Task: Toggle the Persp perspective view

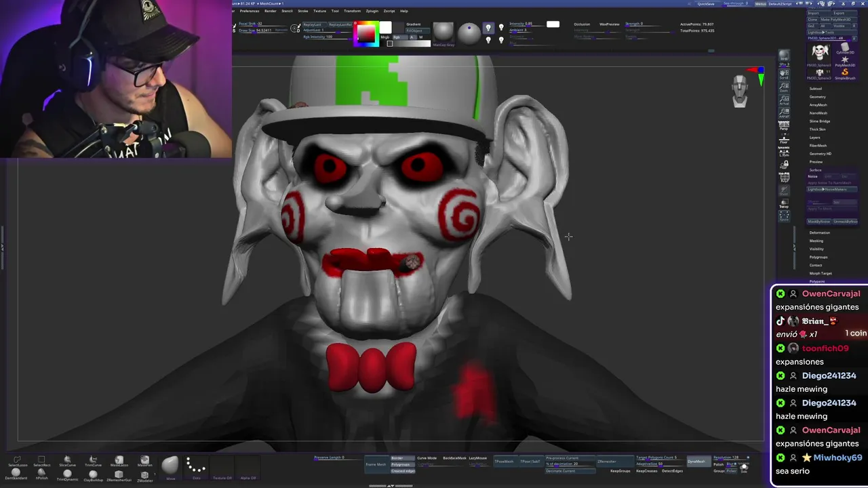Action: click(784, 125)
